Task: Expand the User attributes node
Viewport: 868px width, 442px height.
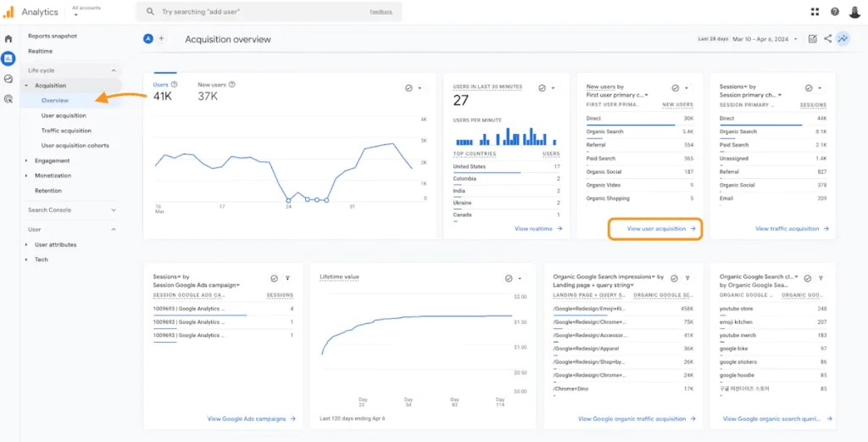Action: 26,245
